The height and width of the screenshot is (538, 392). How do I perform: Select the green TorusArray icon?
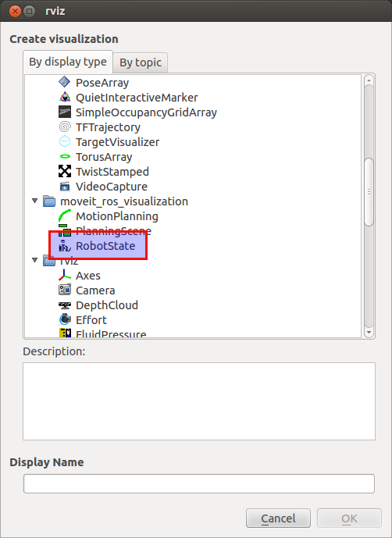coord(65,157)
